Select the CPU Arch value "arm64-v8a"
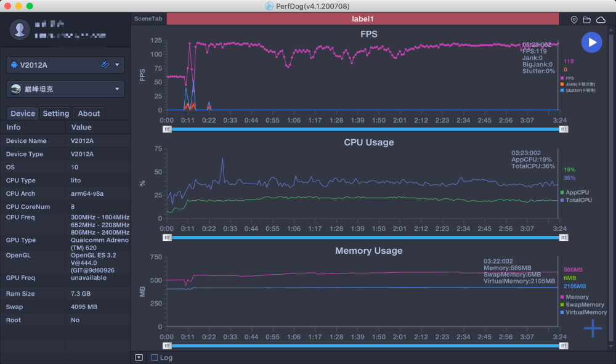This screenshot has width=616, height=364. (87, 193)
